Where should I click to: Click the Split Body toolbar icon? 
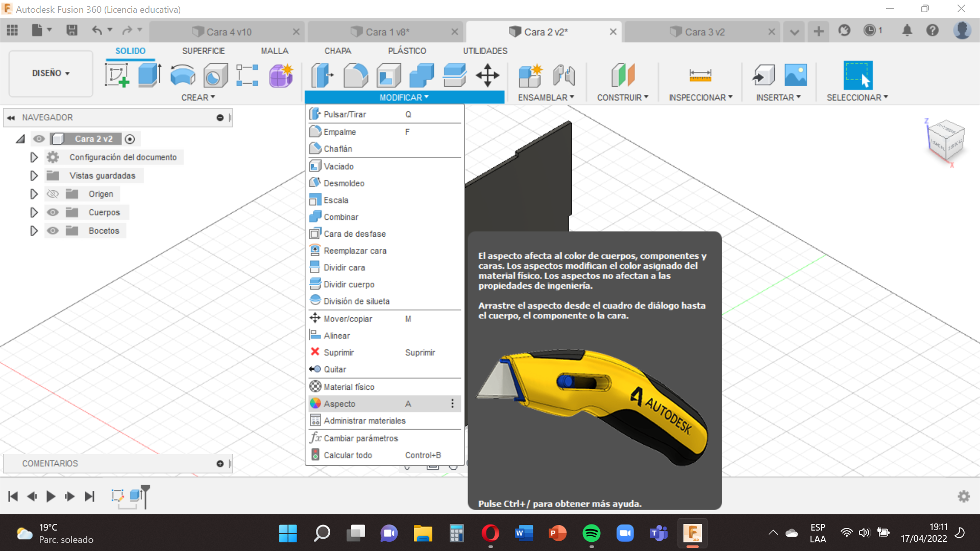[455, 76]
